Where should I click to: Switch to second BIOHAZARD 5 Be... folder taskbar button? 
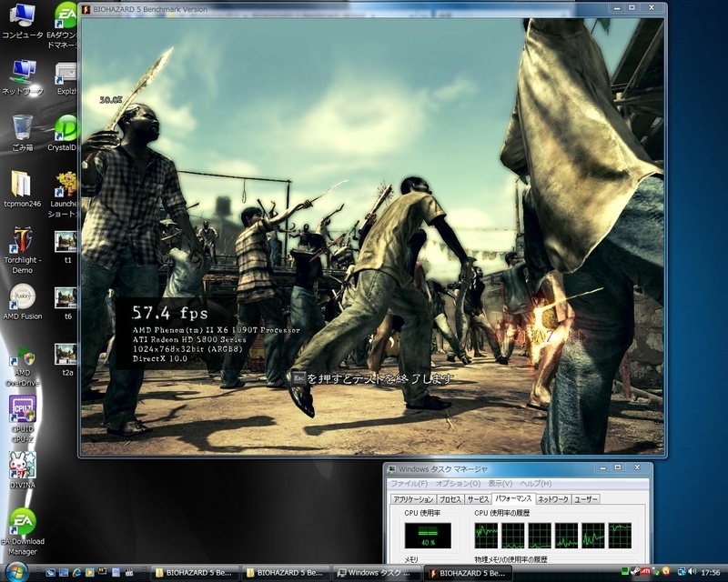pyautogui.click(x=285, y=573)
